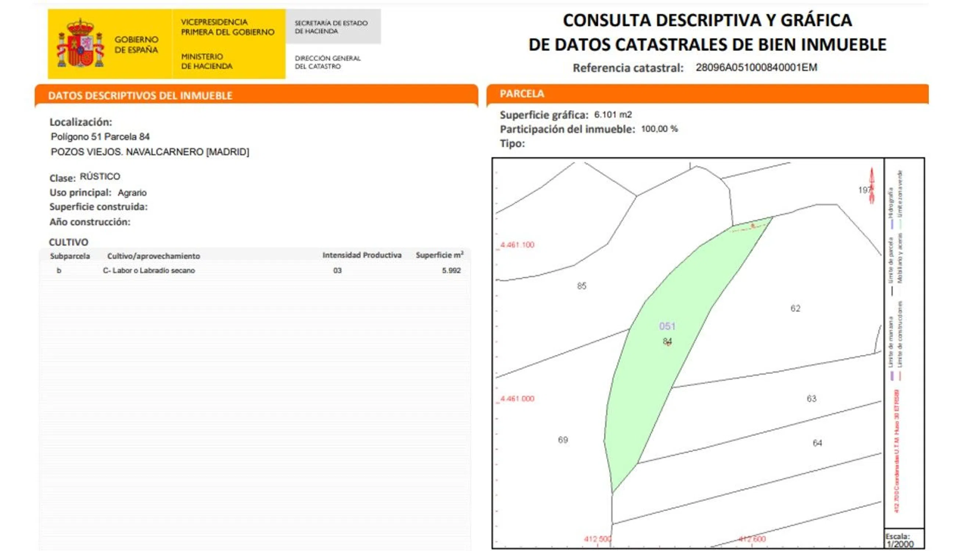Click subparcel 'b' in the crop table
Viewport: 980px width, 551px height.
[x=59, y=270]
